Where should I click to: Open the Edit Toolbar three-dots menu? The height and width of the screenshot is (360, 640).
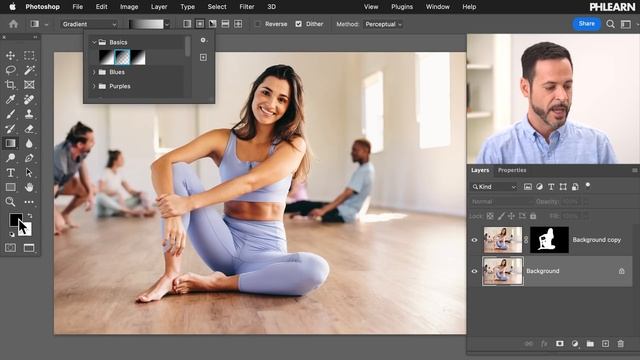tap(29, 202)
